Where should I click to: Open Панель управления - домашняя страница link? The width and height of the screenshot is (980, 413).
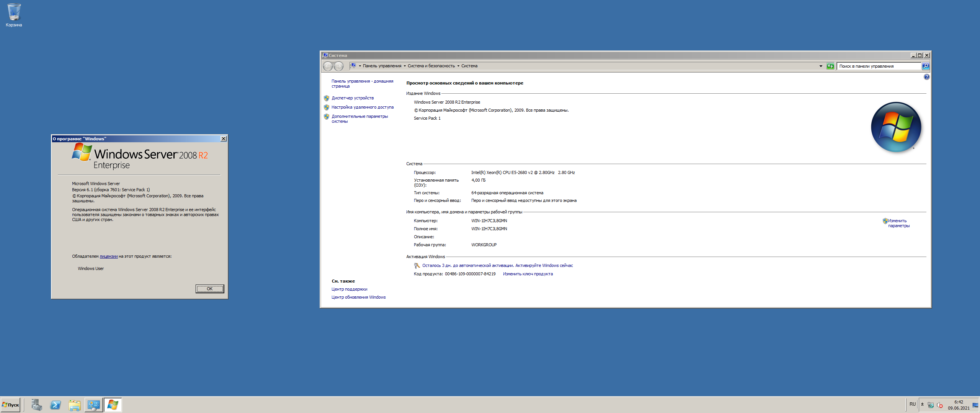coord(362,84)
